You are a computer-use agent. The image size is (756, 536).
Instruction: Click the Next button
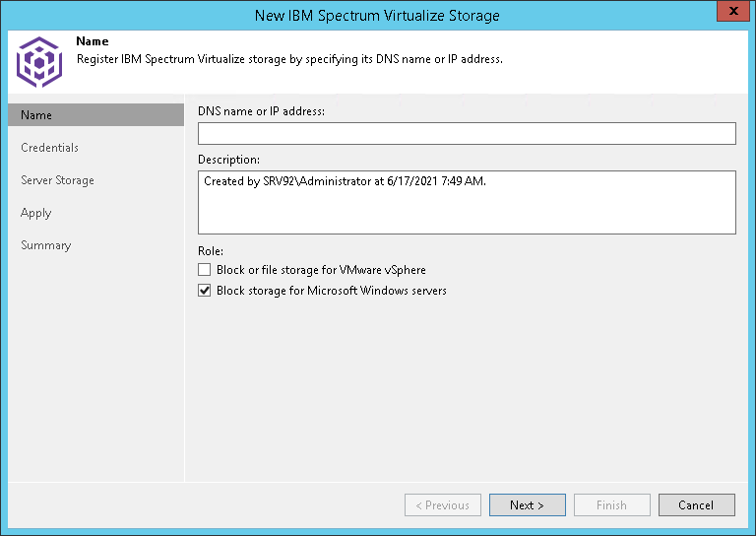[x=528, y=504]
